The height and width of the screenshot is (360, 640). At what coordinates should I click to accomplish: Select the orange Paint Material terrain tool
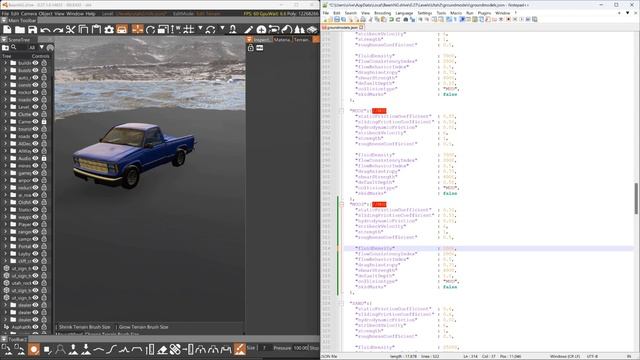[x=240, y=349]
